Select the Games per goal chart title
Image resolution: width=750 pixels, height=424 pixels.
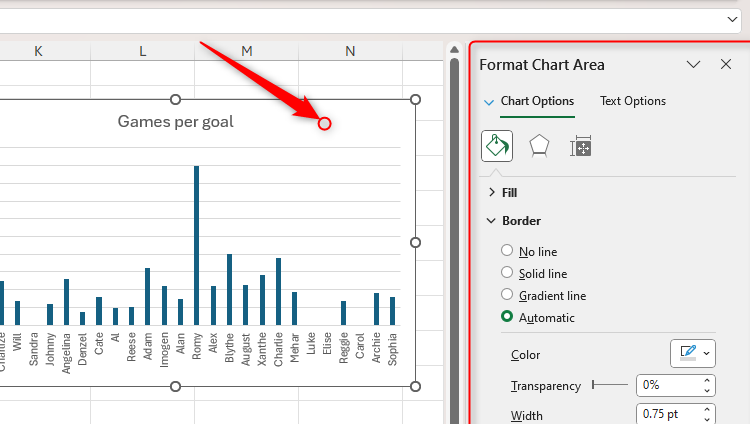(x=175, y=122)
